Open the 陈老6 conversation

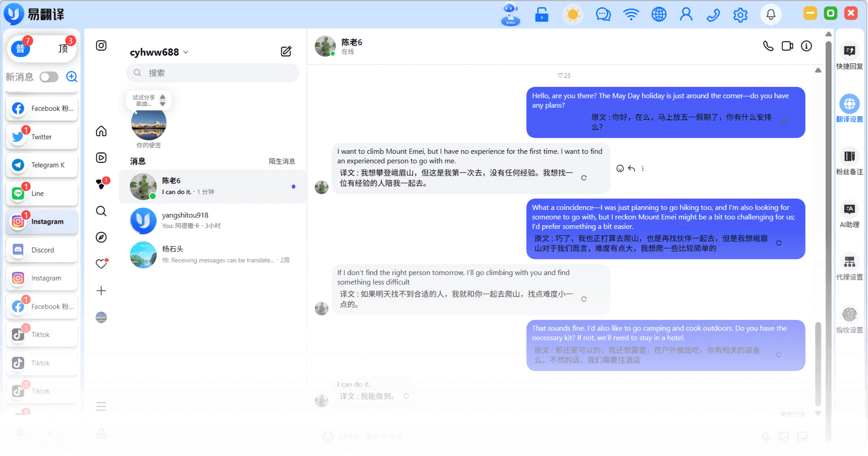point(212,186)
